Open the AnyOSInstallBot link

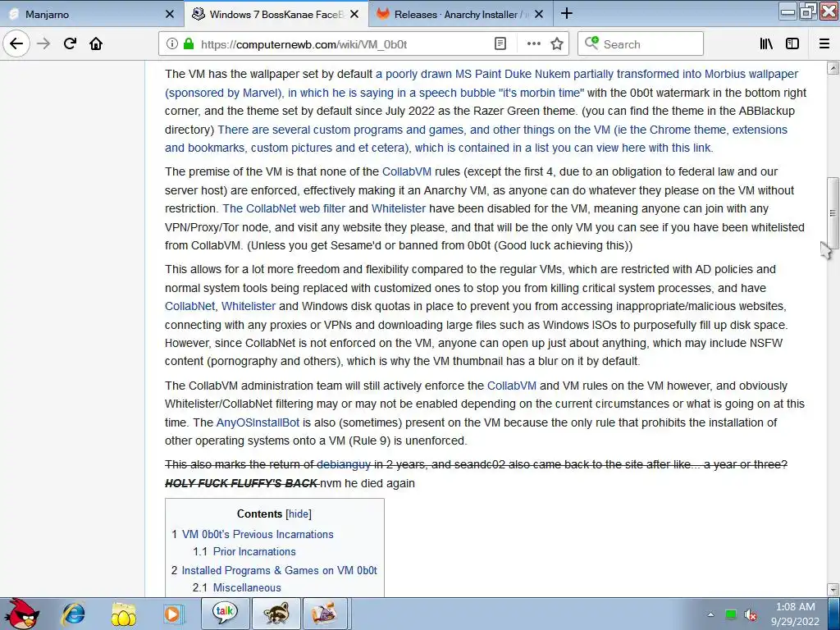[258, 422]
